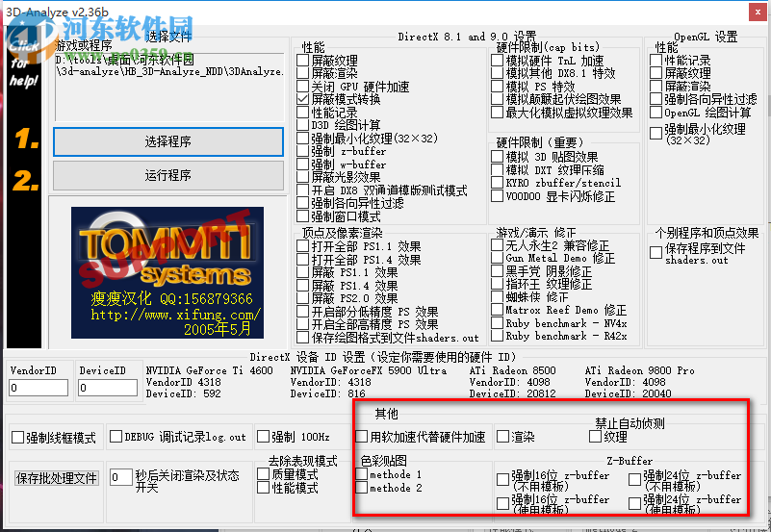771x532 pixels.
Task: Check VOODOO 显卡闪烁修正
Action: point(497,196)
